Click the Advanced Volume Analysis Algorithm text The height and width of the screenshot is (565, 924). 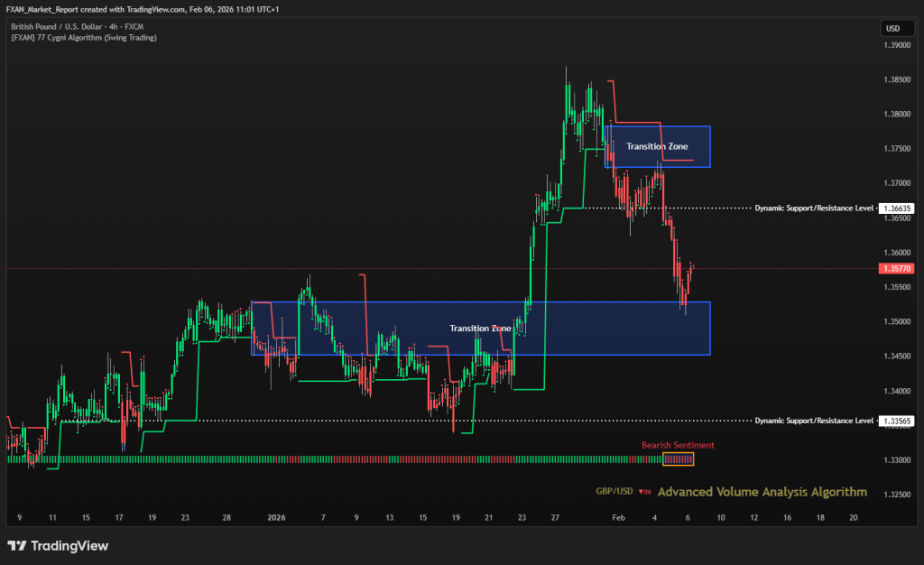coord(762,492)
